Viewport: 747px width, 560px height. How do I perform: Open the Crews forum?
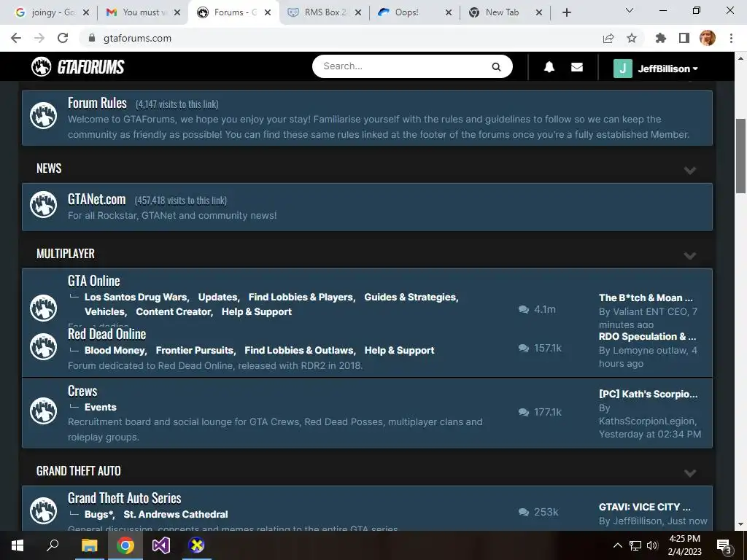click(82, 391)
